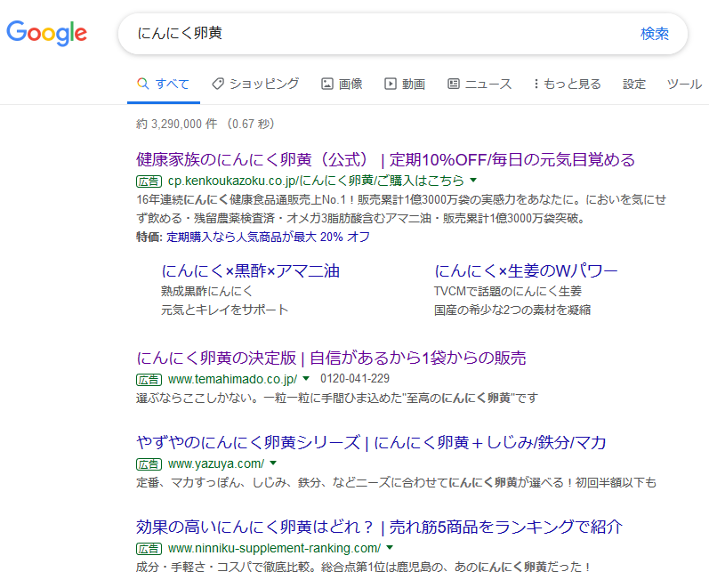Open やずやのにんにく卵黄シリーズ ad link
The height and width of the screenshot is (588, 709).
(371, 443)
